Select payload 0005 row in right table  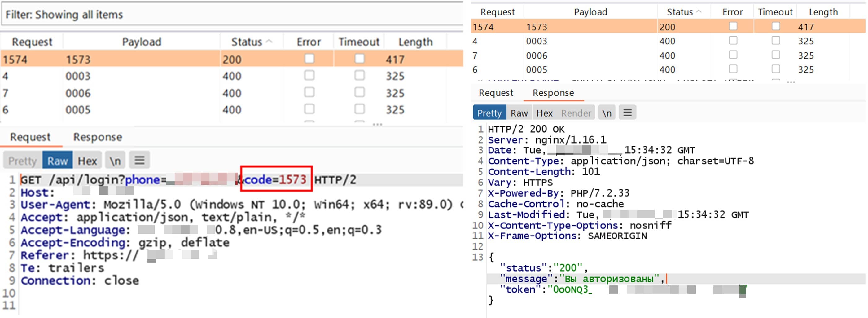tap(668, 69)
